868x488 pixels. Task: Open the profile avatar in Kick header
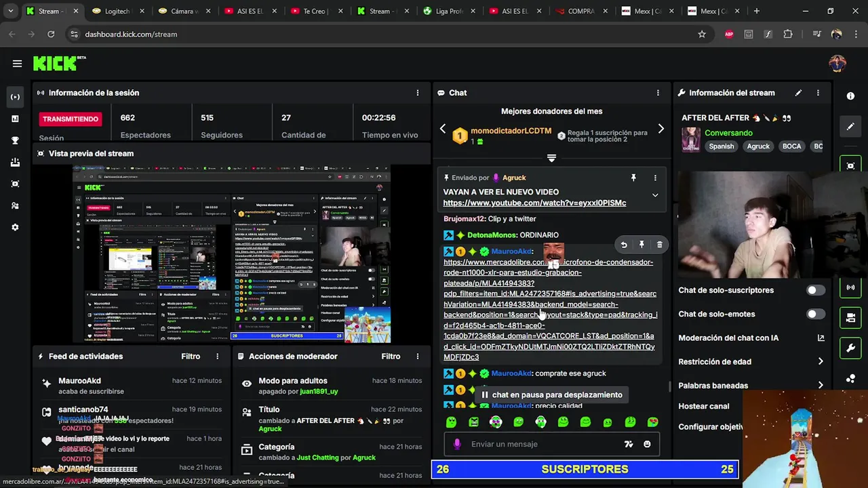pos(837,64)
